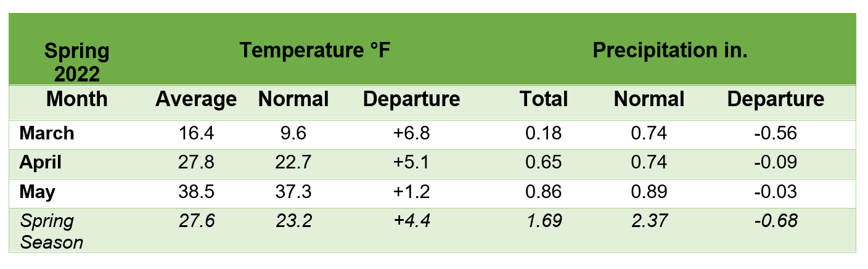Select the May row label
This screenshot has height=269, width=868.
(37, 192)
